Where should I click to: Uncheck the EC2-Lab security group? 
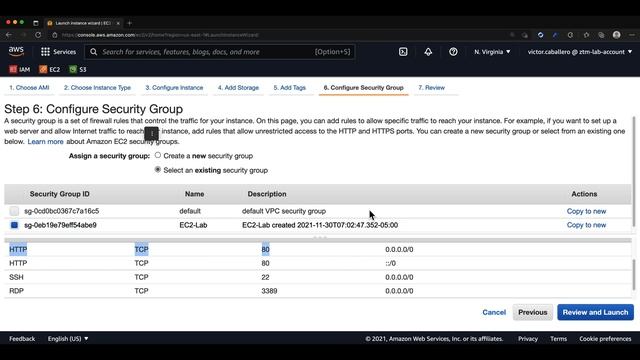(14, 225)
